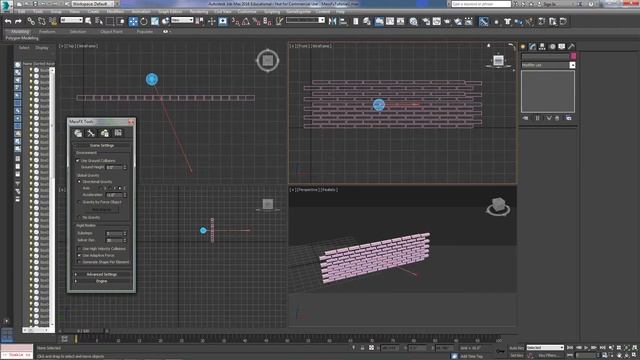Viewport: 640px width, 360px height.
Task: Click Play Animation control
Action: (586, 348)
